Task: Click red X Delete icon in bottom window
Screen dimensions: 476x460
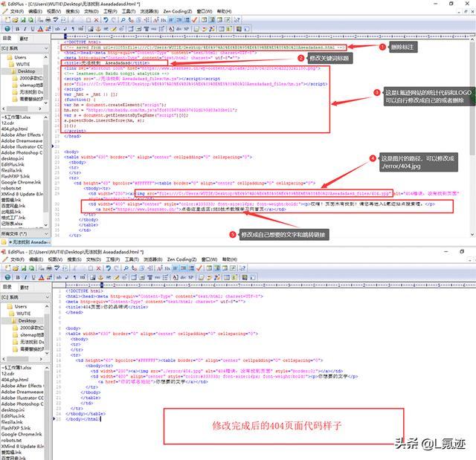Action: click(x=99, y=268)
